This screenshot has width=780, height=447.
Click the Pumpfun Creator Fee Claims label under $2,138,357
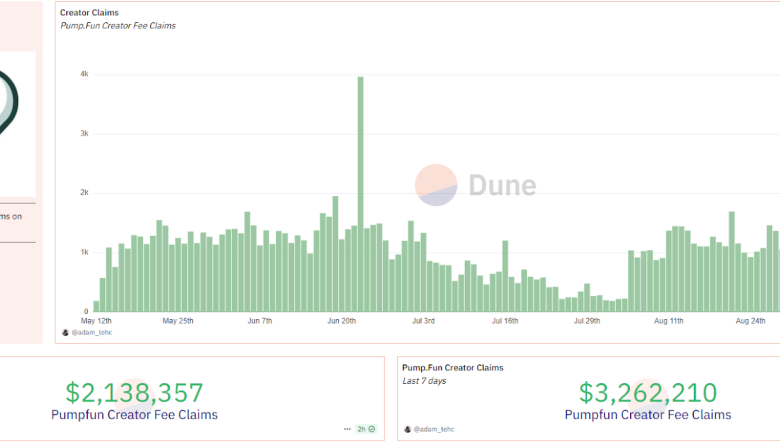[x=134, y=414]
